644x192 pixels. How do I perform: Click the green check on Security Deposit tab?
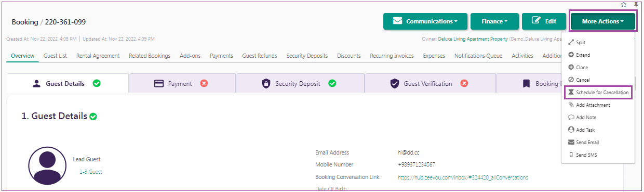click(332, 83)
